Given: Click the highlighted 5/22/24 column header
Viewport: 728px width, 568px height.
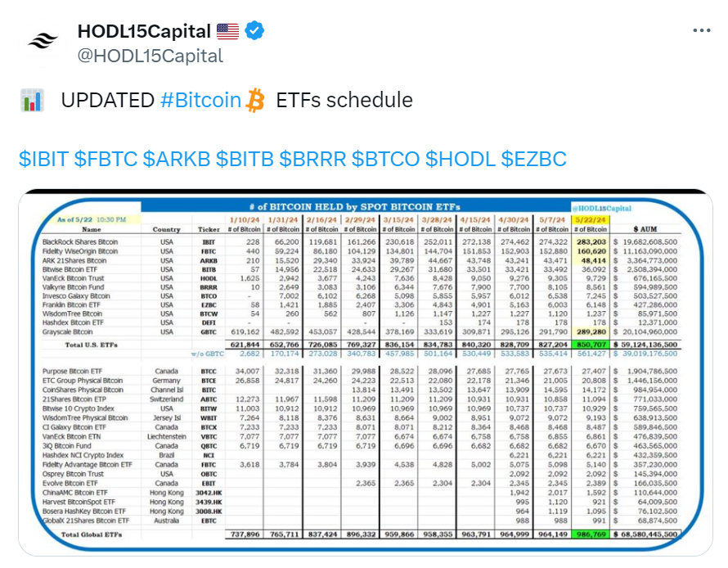Looking at the screenshot, I should pyautogui.click(x=591, y=219).
